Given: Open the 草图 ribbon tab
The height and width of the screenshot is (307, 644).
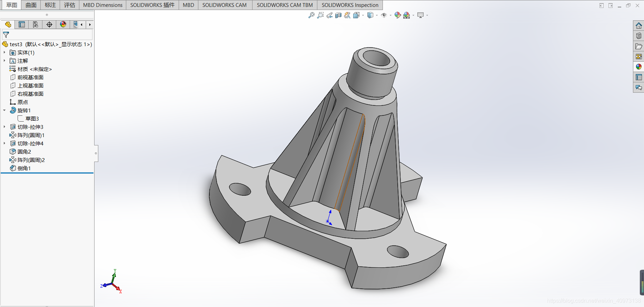Looking at the screenshot, I should [x=12, y=5].
